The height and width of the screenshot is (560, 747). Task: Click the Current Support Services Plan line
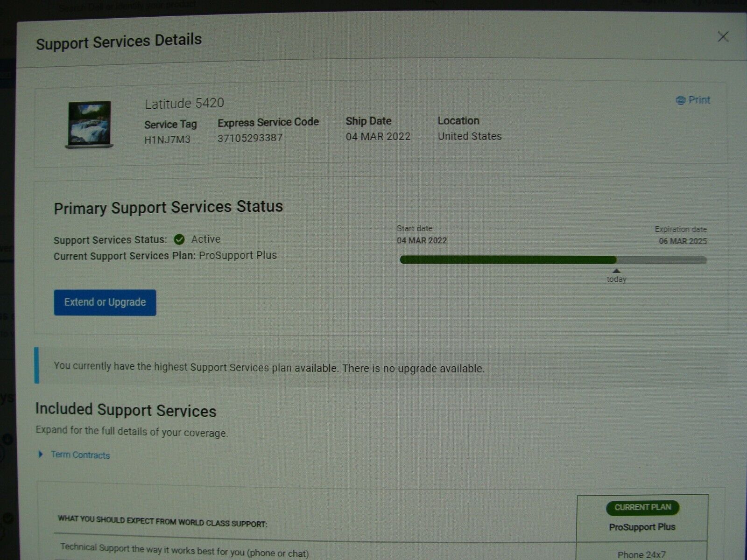(165, 256)
